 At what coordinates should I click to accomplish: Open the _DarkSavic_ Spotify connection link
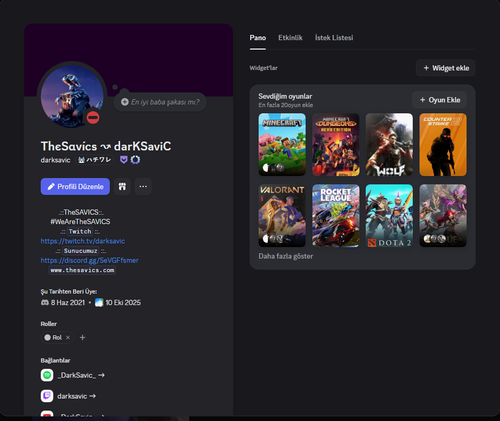(81, 375)
